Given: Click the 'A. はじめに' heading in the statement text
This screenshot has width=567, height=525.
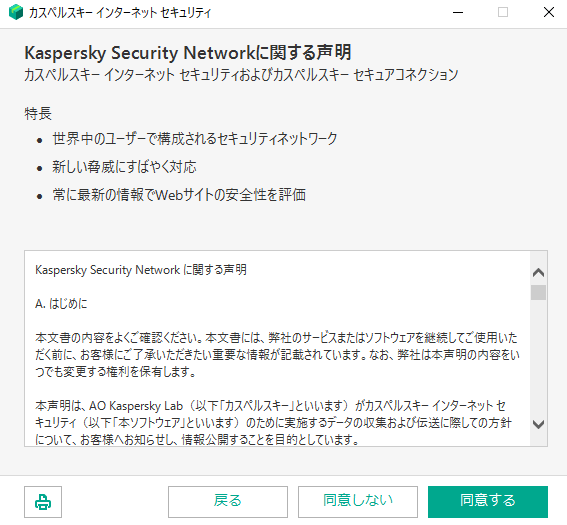Looking at the screenshot, I should [61, 304].
